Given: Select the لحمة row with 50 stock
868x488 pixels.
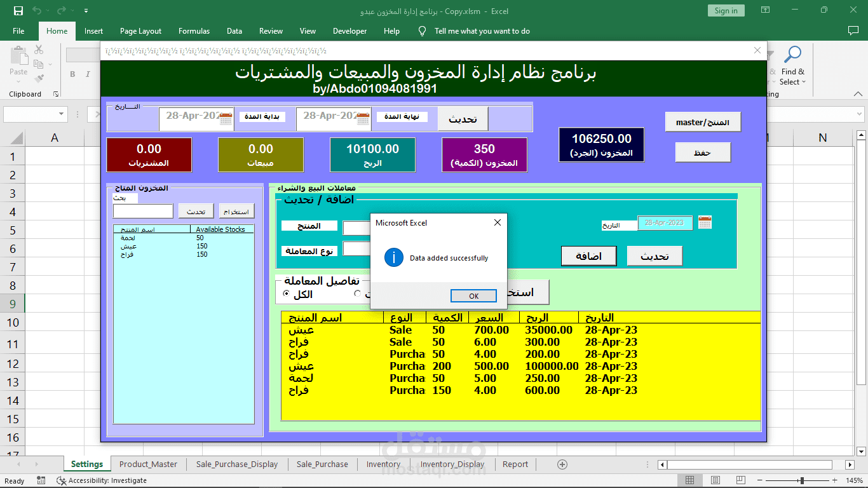Looking at the screenshot, I should (184, 238).
